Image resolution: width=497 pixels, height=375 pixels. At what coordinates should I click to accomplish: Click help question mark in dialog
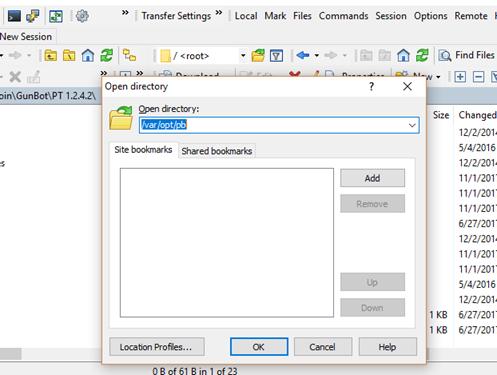coord(372,87)
